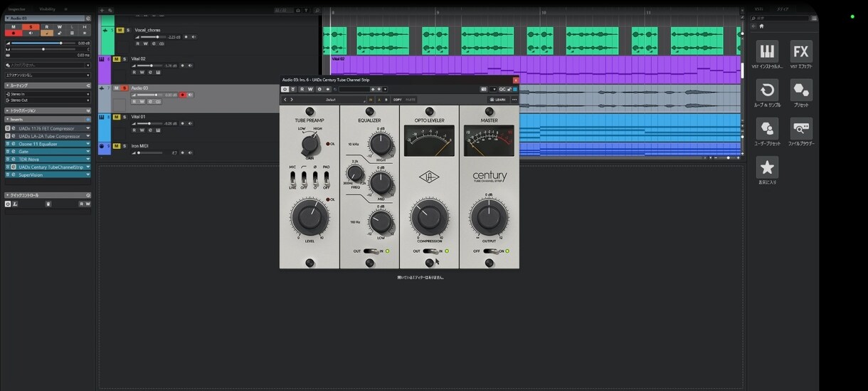Click the add track plus icon
Image resolution: width=868 pixels, height=391 pixels.
click(x=102, y=10)
